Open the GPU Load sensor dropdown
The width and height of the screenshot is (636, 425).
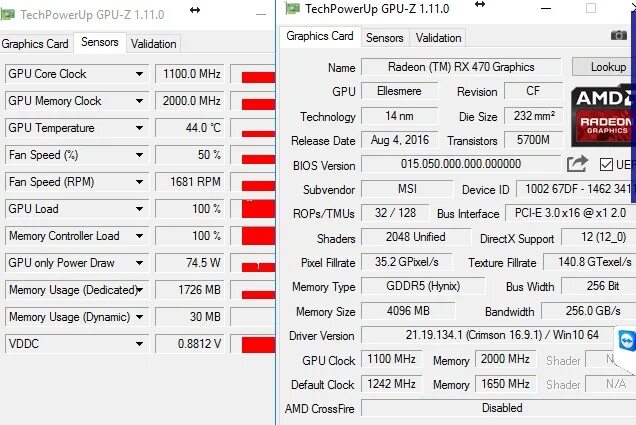[139, 209]
